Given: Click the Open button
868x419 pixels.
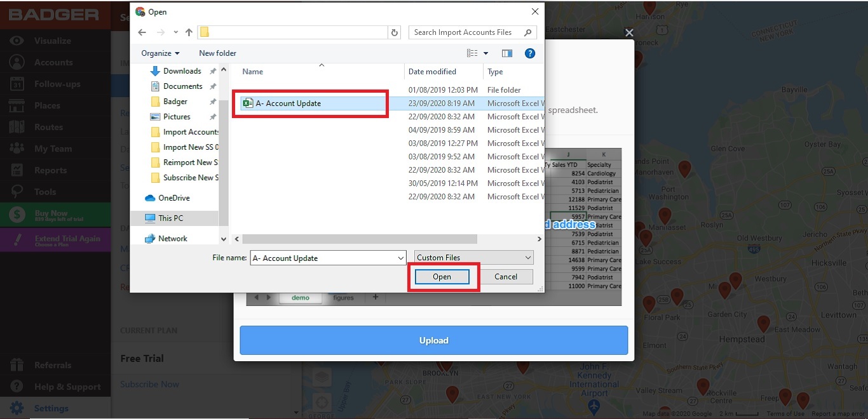Looking at the screenshot, I should tap(442, 277).
